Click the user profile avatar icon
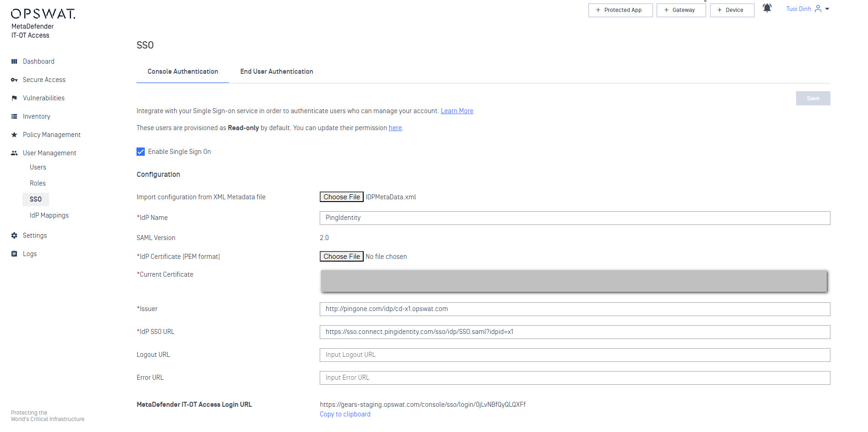This screenshot has width=868, height=432. (x=818, y=9)
